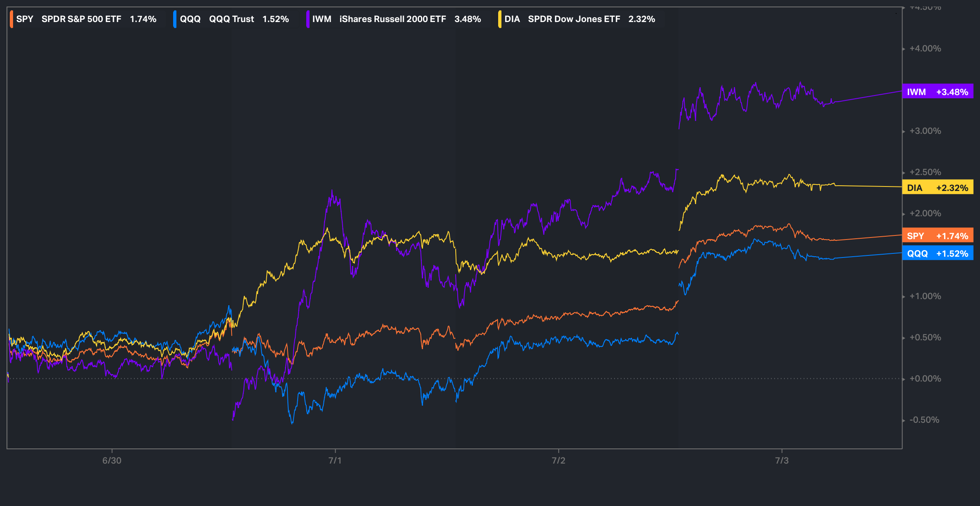This screenshot has height=506, width=980.
Task: Click the yellow DIA color bar in legend
Action: pyautogui.click(x=500, y=19)
